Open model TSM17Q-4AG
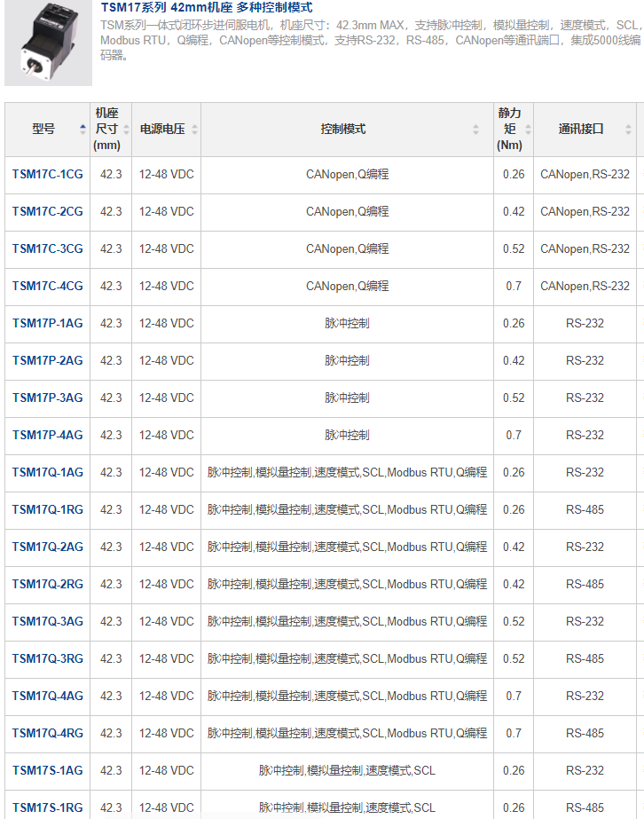This screenshot has height=819, width=644. tap(48, 696)
